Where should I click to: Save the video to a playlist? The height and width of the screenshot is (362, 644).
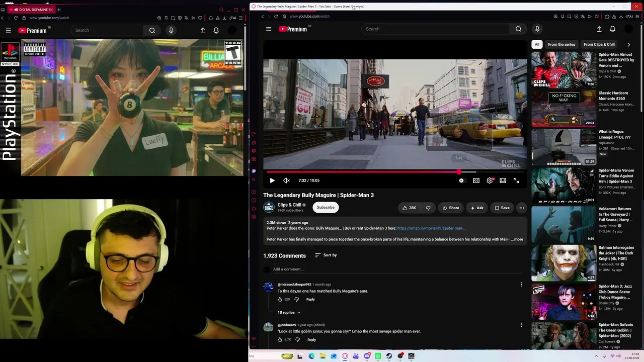coord(502,208)
